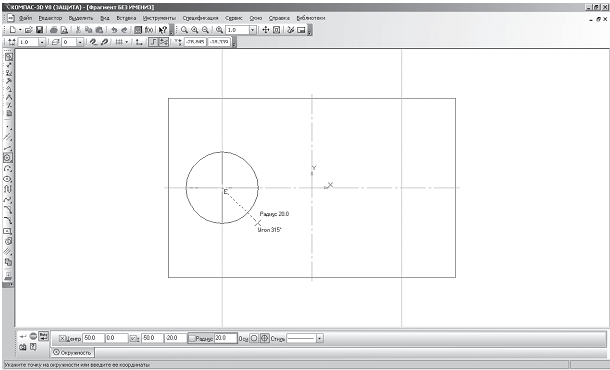Toggle the snaps button beside the ortho button
This screenshot has height=370, width=610.
(x=163, y=42)
